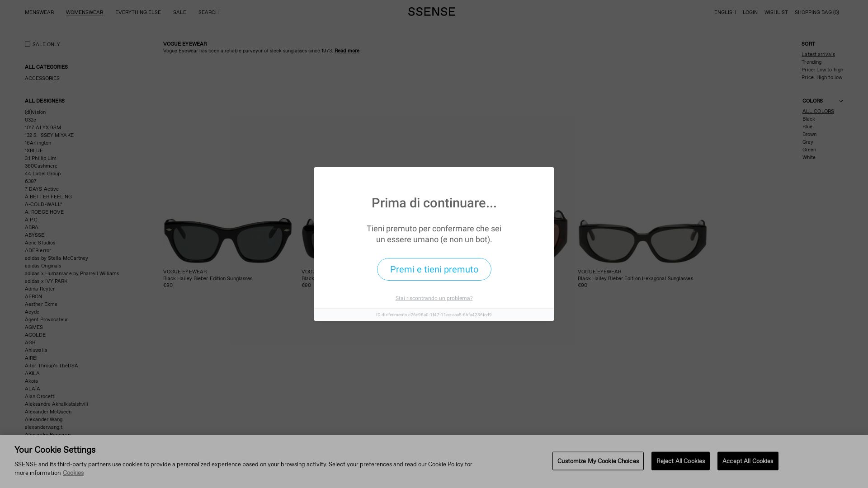Select designer Acne Studios

point(40,243)
